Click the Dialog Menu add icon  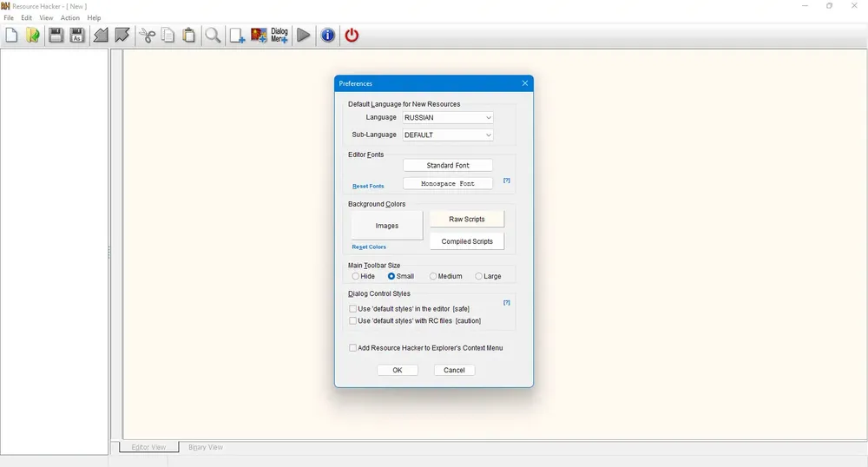pos(279,36)
